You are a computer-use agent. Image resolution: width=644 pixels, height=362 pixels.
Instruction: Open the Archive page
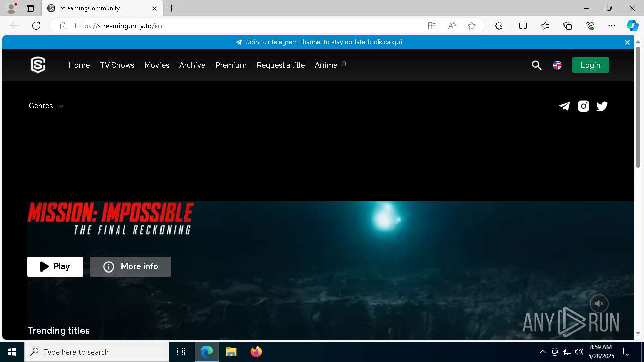point(192,65)
